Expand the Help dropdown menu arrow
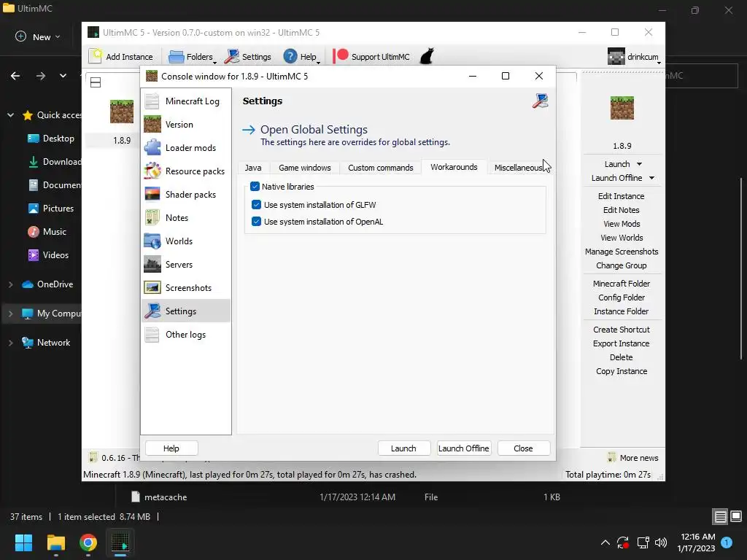 tap(318, 62)
